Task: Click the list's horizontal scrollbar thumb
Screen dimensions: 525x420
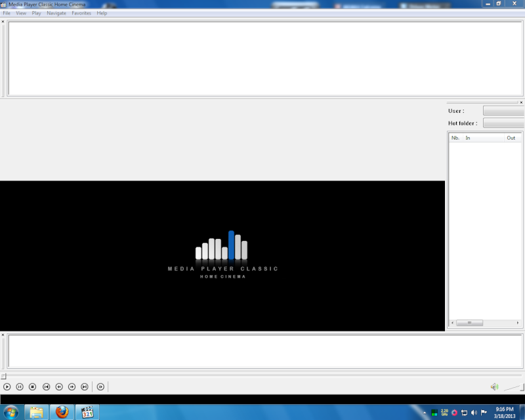Action: tap(469, 323)
